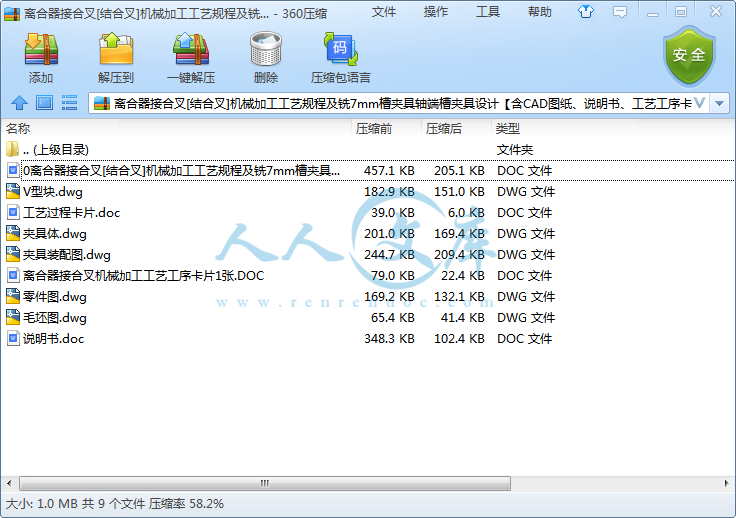The image size is (736, 518).
Task: Click the DWG icon of 夹具装配图.dwg
Action: [x=13, y=254]
